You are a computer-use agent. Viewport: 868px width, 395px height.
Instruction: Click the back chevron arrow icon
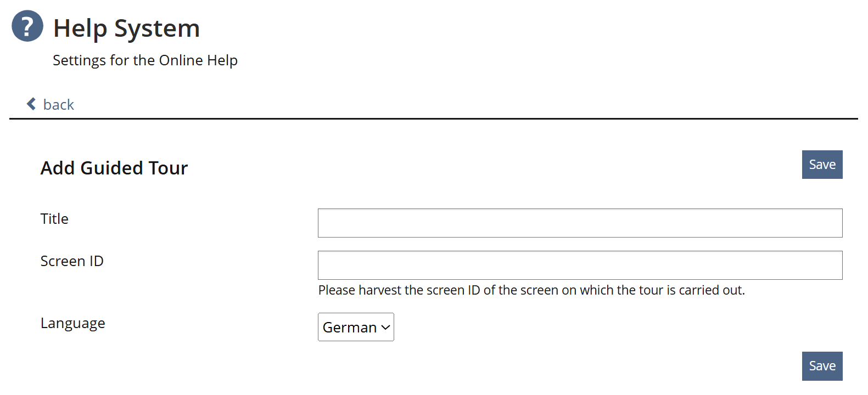click(31, 104)
